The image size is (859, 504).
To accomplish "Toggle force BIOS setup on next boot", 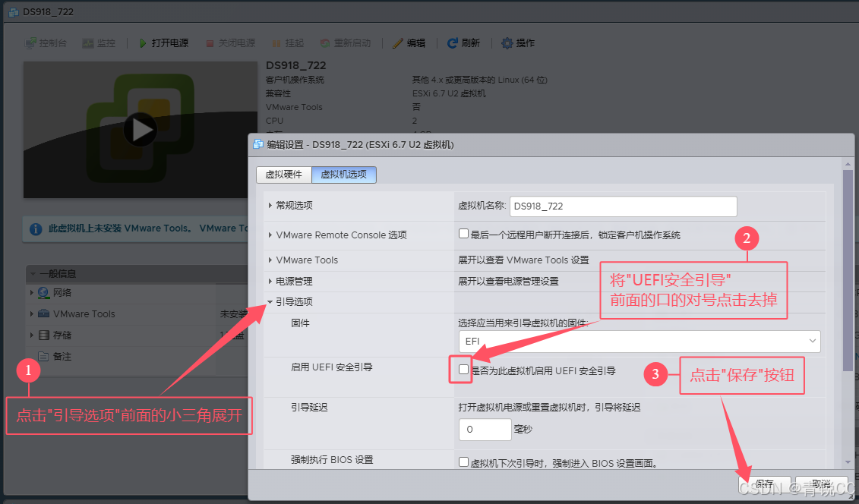I will [463, 461].
